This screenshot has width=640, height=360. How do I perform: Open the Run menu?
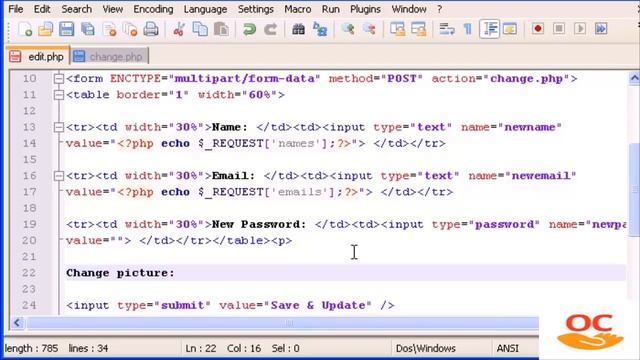coord(331,9)
